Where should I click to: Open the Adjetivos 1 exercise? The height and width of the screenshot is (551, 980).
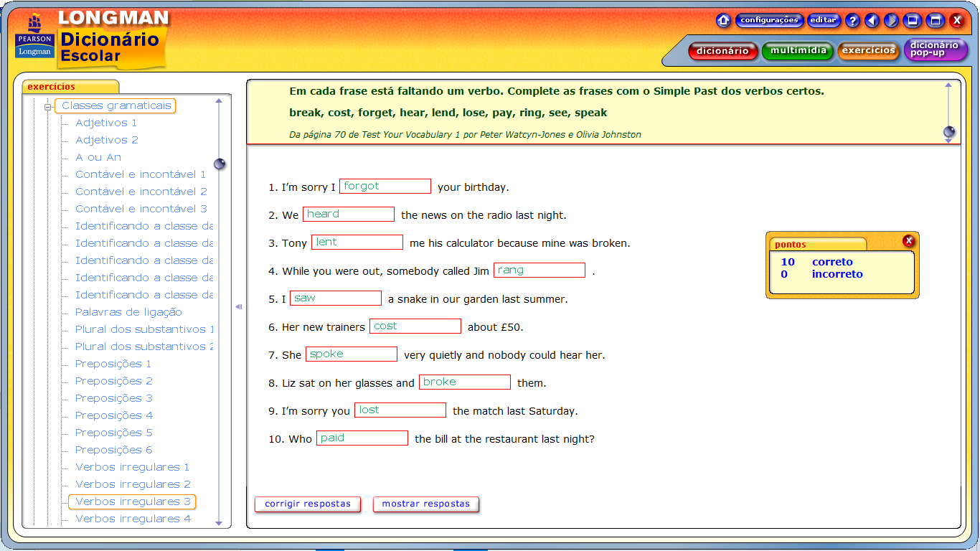pyautogui.click(x=106, y=123)
